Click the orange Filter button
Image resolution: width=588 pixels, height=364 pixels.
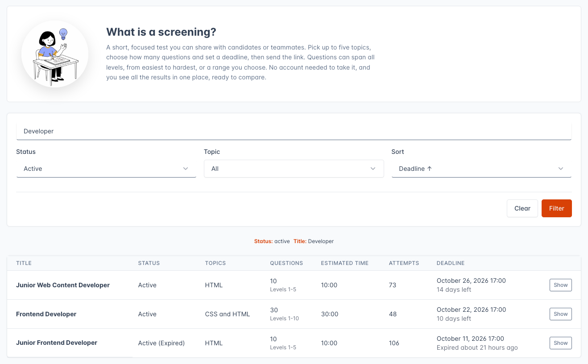point(557,208)
